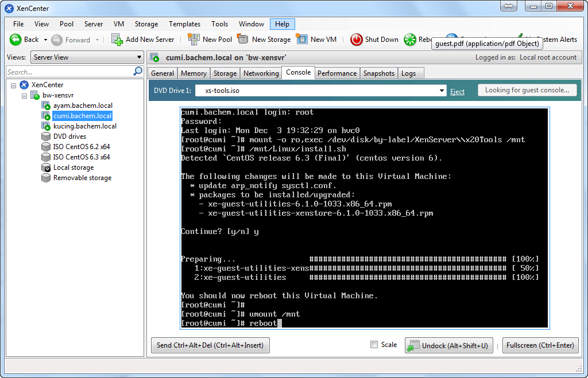The height and width of the screenshot is (378, 588).
Task: Open the File menu
Action: [18, 24]
